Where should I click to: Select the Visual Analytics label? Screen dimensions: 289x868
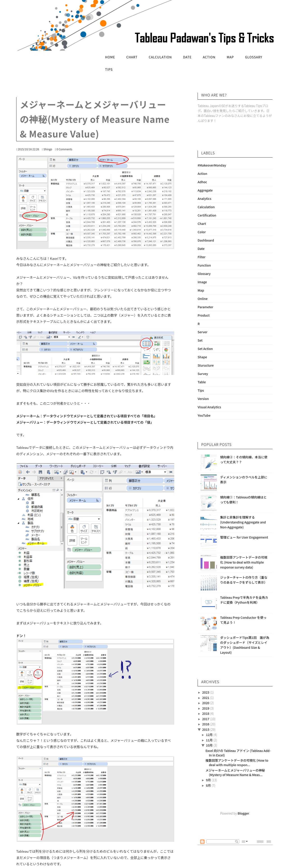pos(209,407)
